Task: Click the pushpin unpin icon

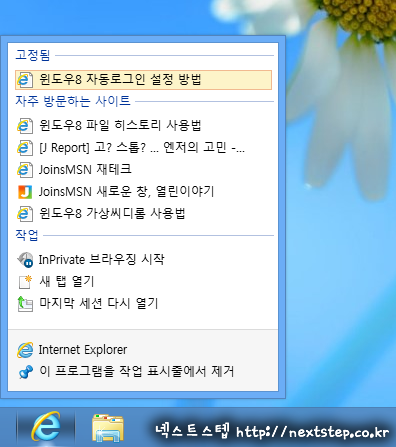Action: pos(26,372)
